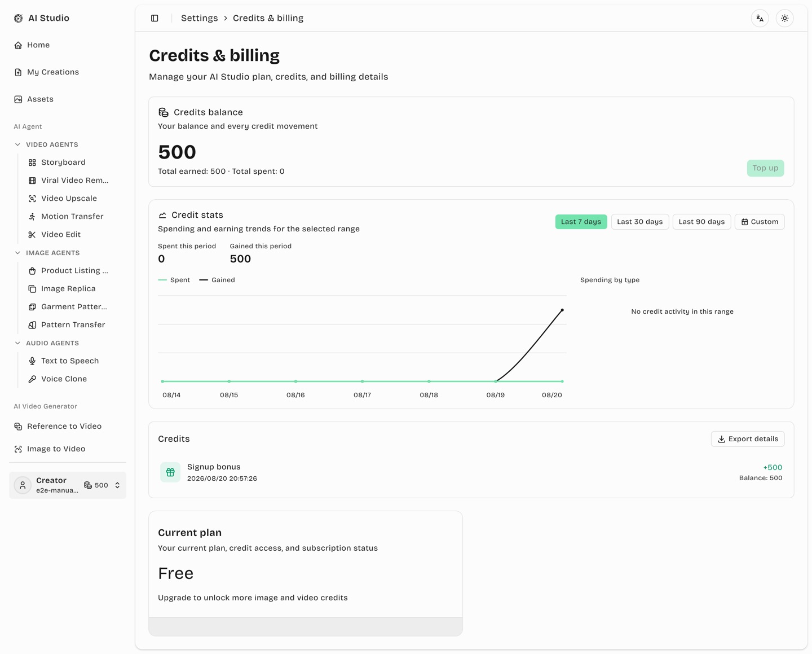This screenshot has width=812, height=654.
Task: Click the Signup bonus transaction row
Action: [471, 472]
